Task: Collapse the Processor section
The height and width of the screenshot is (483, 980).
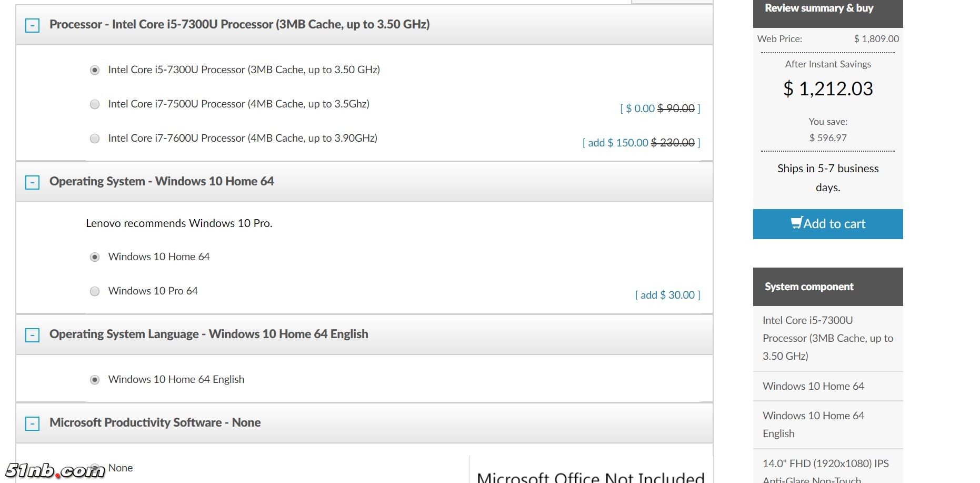Action: click(x=32, y=25)
